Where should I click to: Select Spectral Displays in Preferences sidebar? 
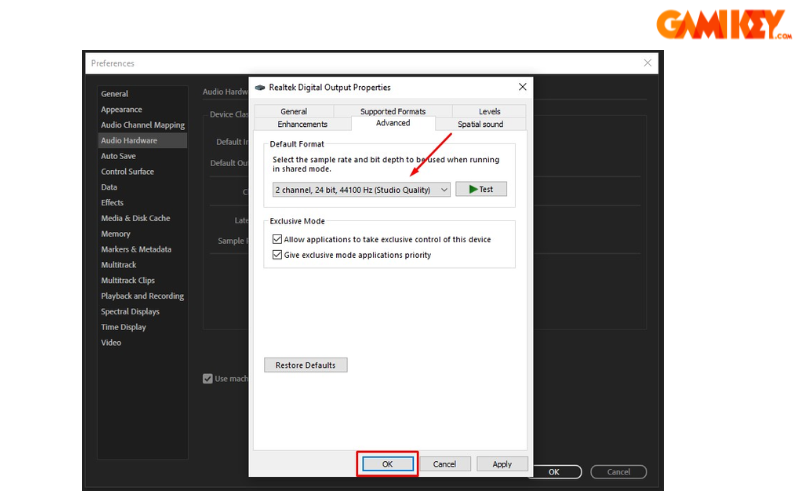point(130,311)
